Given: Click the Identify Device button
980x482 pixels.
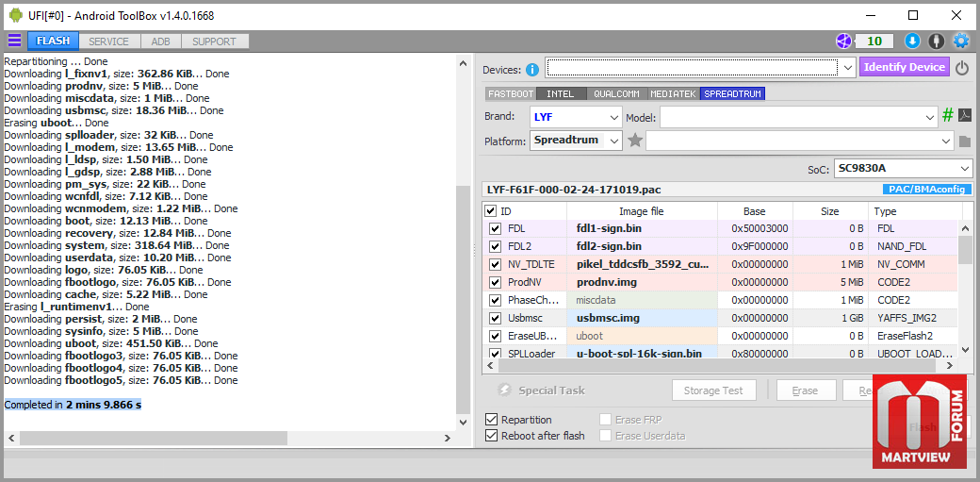Looking at the screenshot, I should [905, 67].
